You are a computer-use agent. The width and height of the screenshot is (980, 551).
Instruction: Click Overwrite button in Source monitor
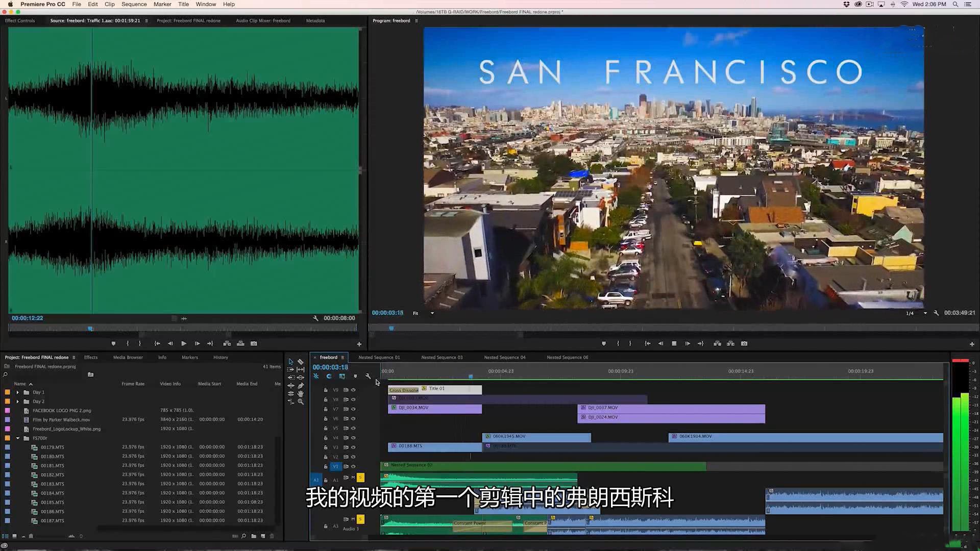point(240,343)
